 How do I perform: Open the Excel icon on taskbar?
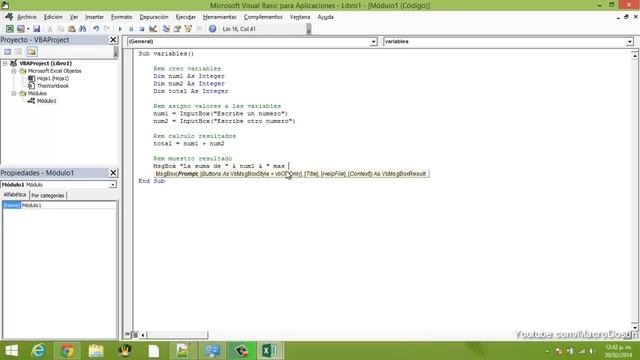[269, 351]
